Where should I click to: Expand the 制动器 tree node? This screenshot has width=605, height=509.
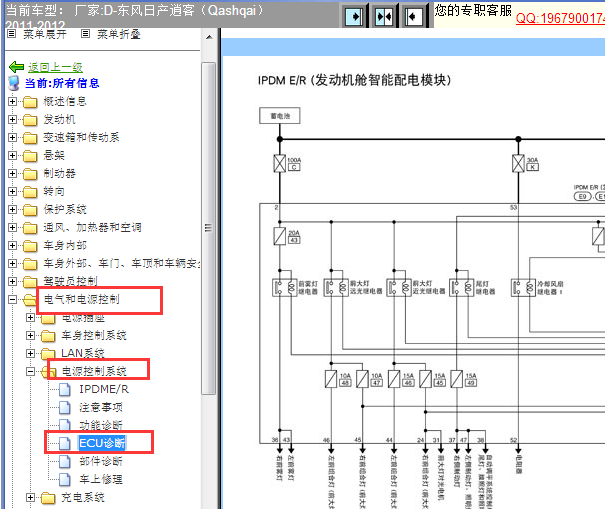12,174
